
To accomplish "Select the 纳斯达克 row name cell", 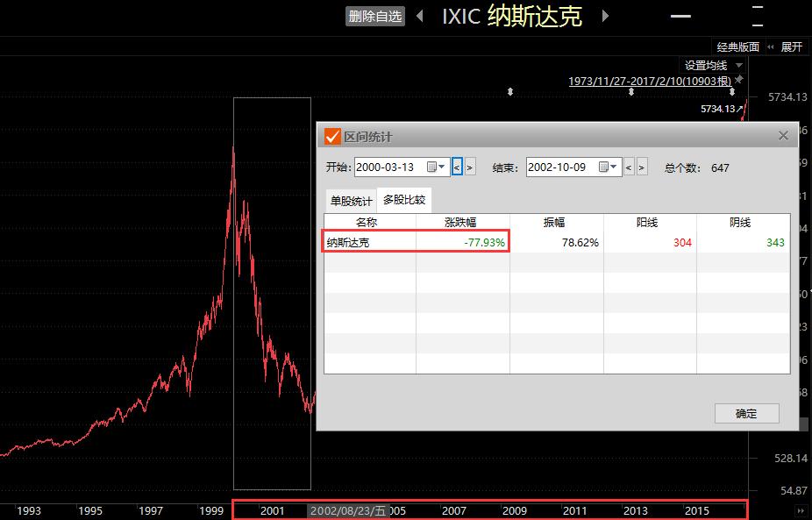I will click(347, 242).
